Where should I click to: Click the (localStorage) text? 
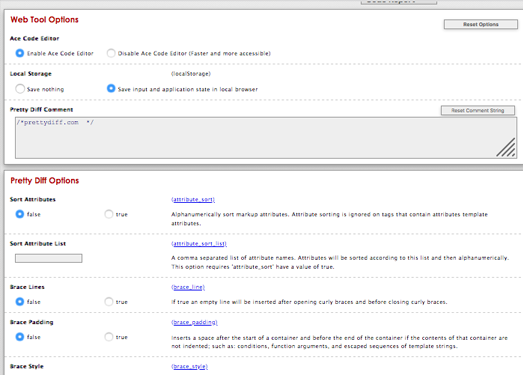(191, 74)
